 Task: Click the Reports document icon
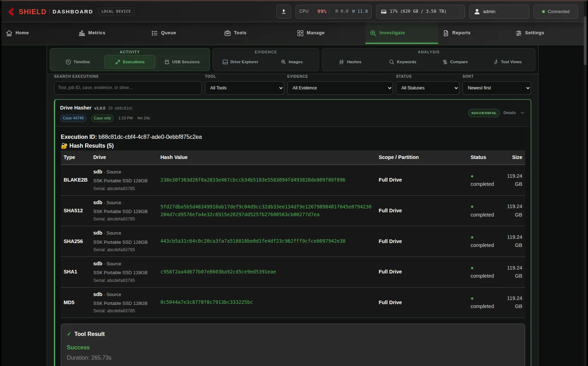tap(446, 33)
